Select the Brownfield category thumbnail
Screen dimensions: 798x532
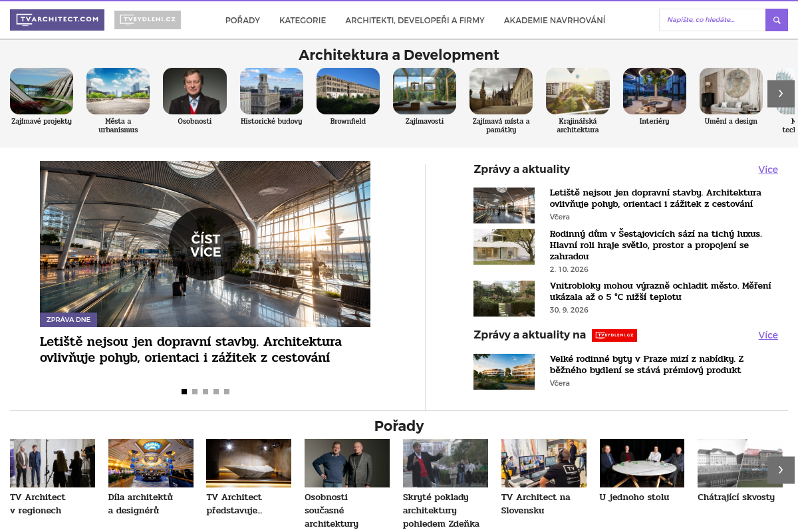tap(348, 91)
